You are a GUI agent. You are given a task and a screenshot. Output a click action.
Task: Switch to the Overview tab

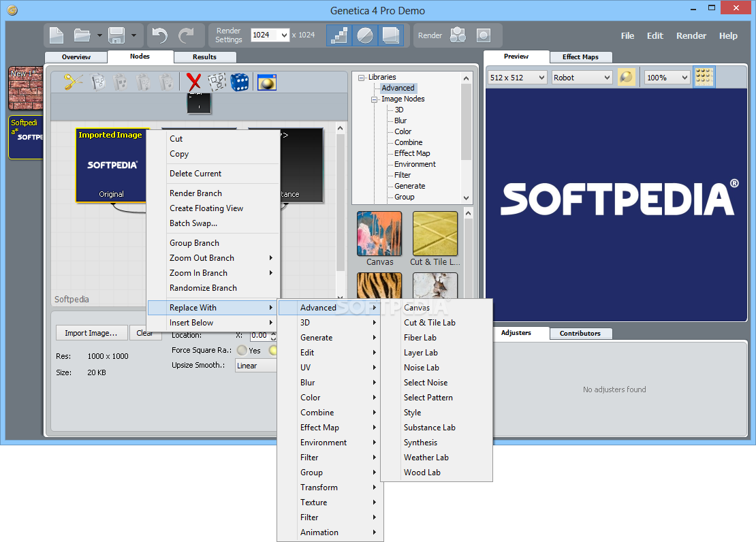[76, 57]
